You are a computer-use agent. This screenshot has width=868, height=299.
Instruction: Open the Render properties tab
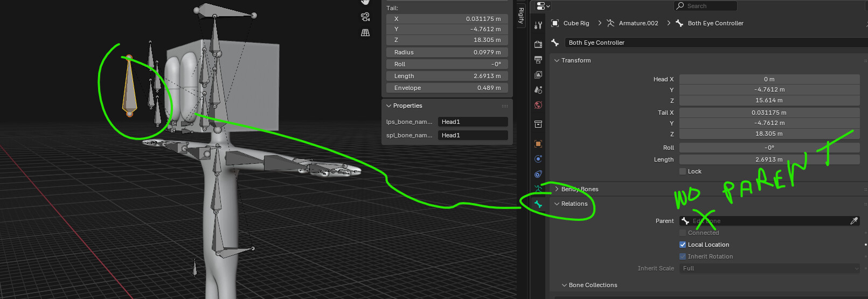pyautogui.click(x=538, y=44)
